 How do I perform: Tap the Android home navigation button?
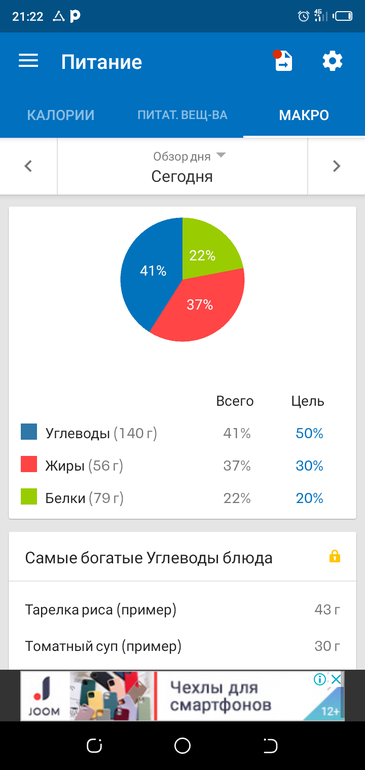click(x=182, y=745)
